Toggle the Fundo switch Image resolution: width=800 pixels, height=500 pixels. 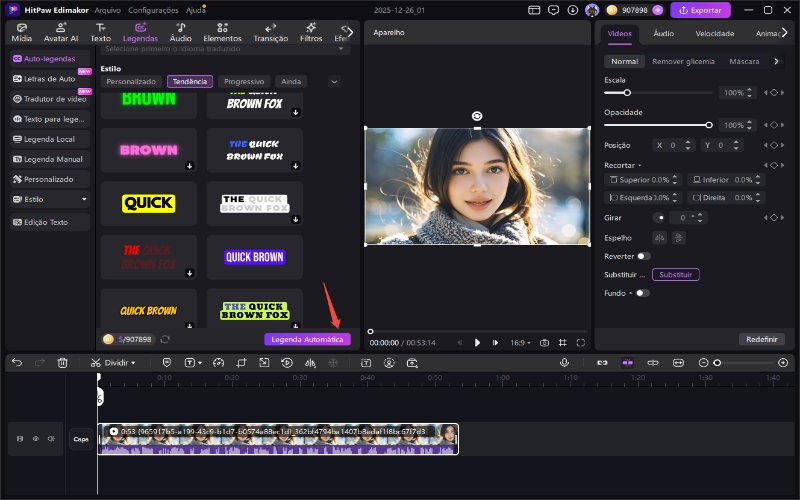point(641,293)
